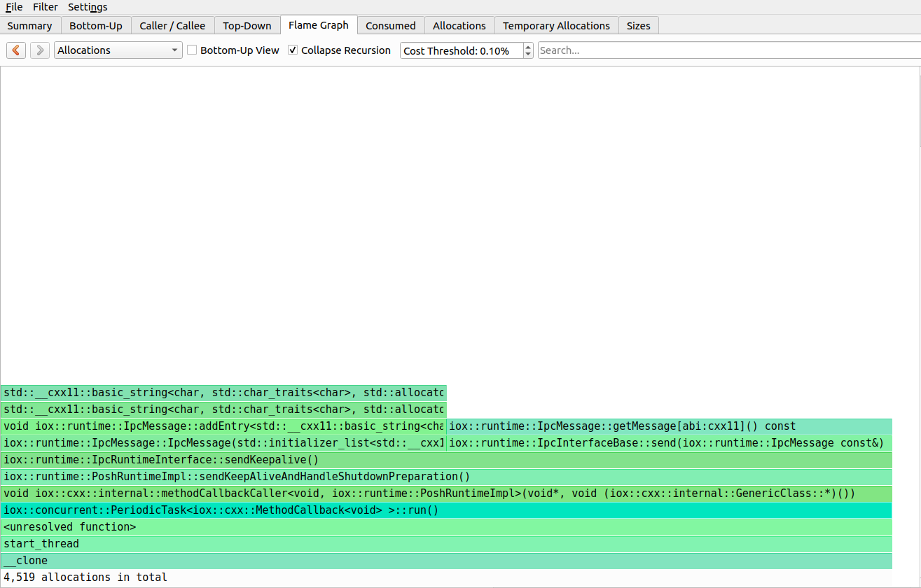This screenshot has width=921, height=588.
Task: Increment the Cost Threshold value
Action: (527, 46)
